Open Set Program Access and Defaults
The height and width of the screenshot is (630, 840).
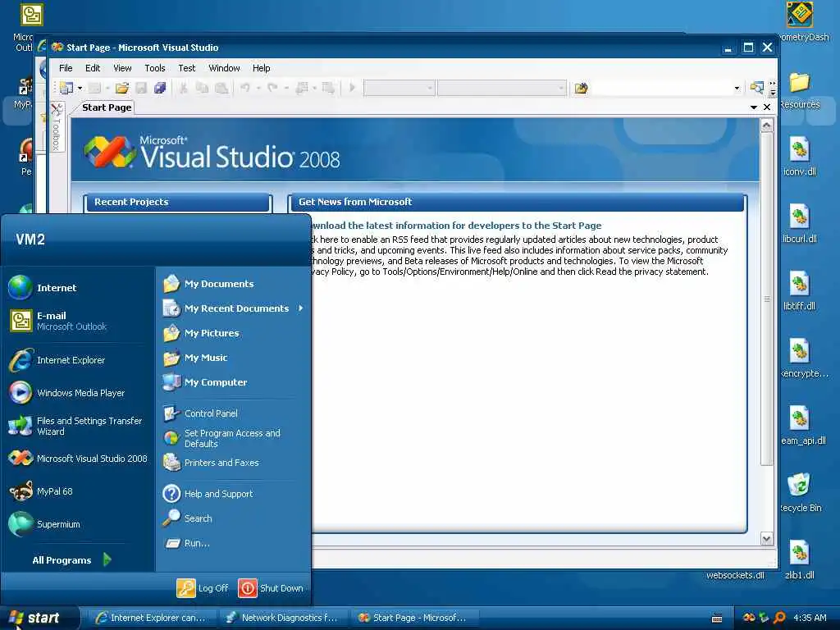(x=233, y=438)
